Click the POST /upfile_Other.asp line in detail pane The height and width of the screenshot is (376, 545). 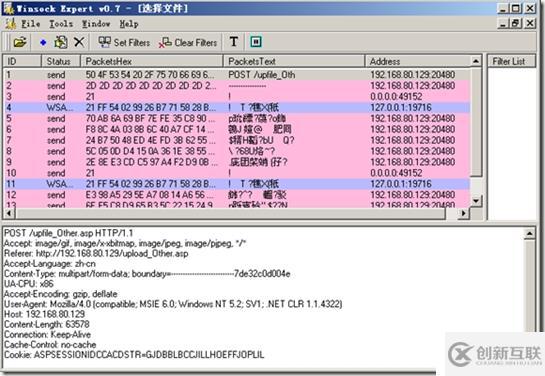(x=69, y=233)
